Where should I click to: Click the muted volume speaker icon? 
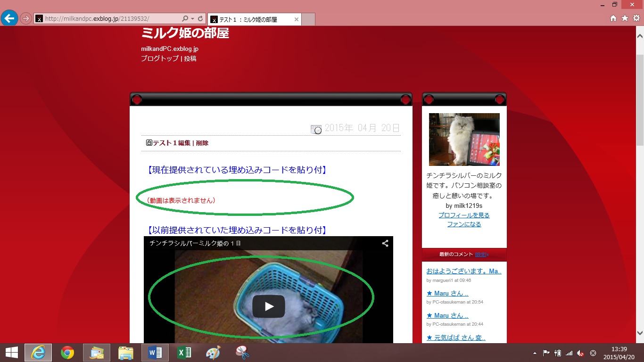tap(581, 353)
